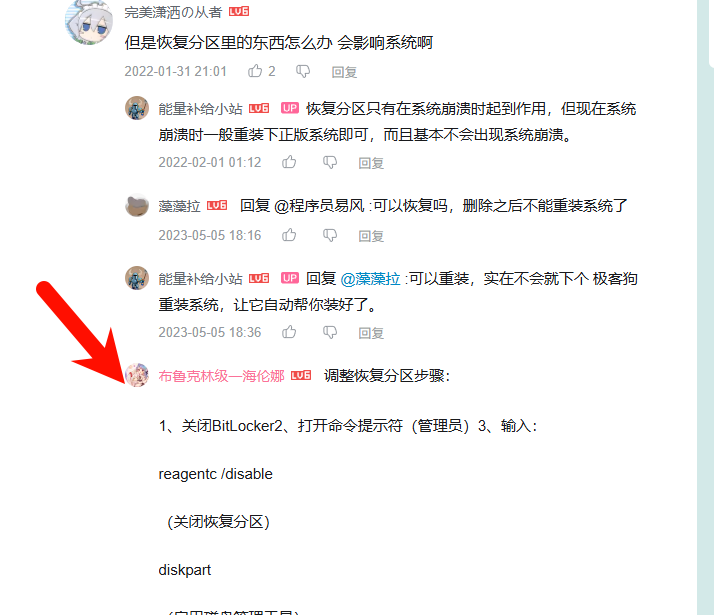Click the UP badge beside first 能星补给小站 reply
The width and height of the screenshot is (714, 615).
tap(290, 108)
